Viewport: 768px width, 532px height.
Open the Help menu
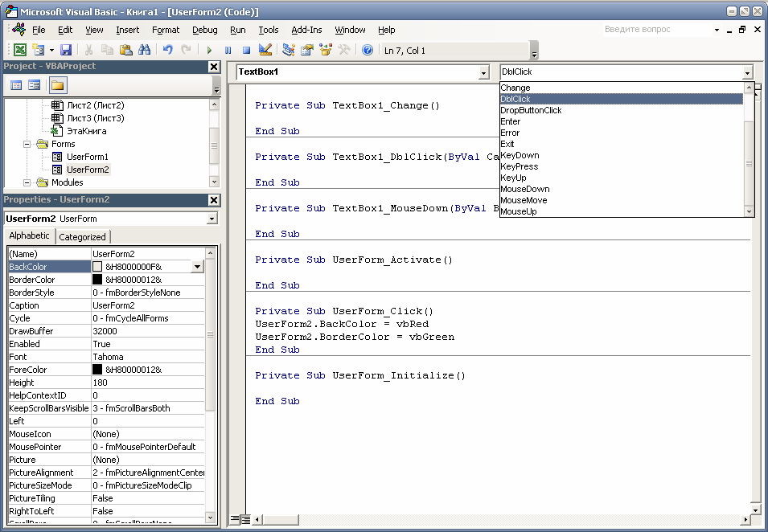tap(387, 30)
